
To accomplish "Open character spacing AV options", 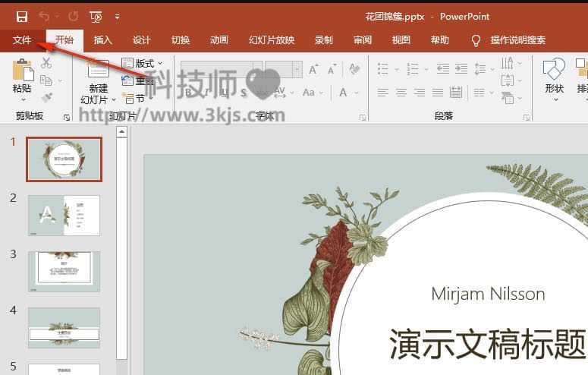I will (x=280, y=93).
